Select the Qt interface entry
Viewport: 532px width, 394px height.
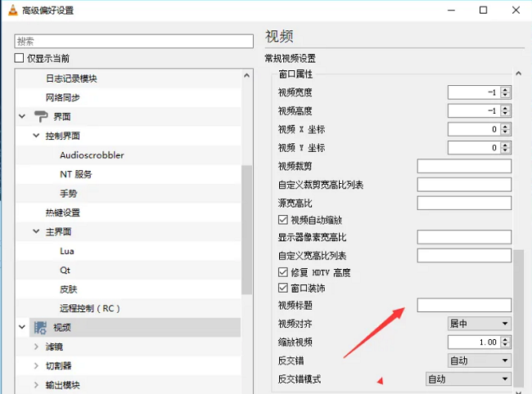click(65, 270)
